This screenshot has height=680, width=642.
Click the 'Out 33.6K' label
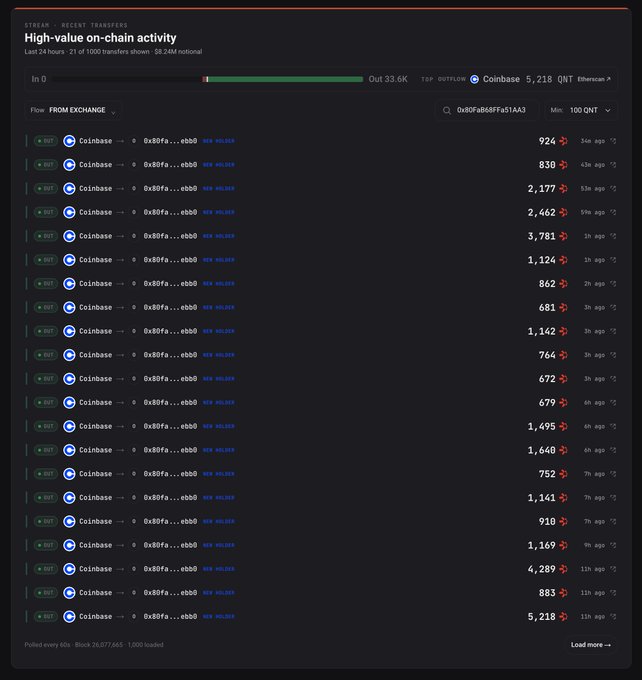388,79
